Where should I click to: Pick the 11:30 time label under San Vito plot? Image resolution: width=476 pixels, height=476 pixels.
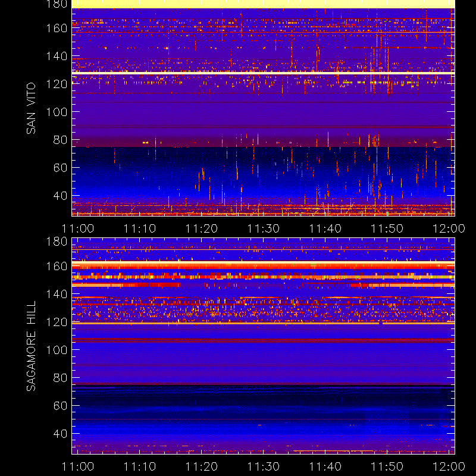click(264, 228)
